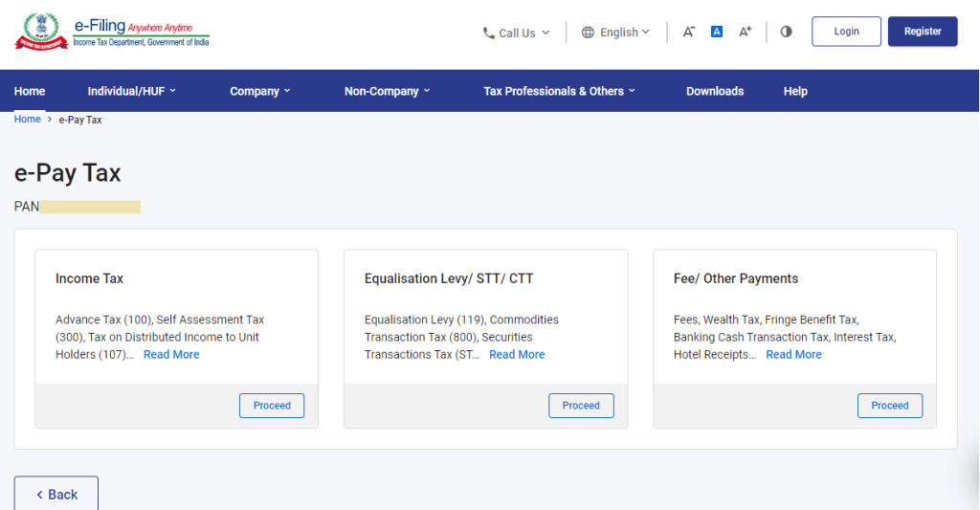Screen dimensions: 980x510
Task: Click the decrease font size icon
Action: pyautogui.click(x=688, y=32)
